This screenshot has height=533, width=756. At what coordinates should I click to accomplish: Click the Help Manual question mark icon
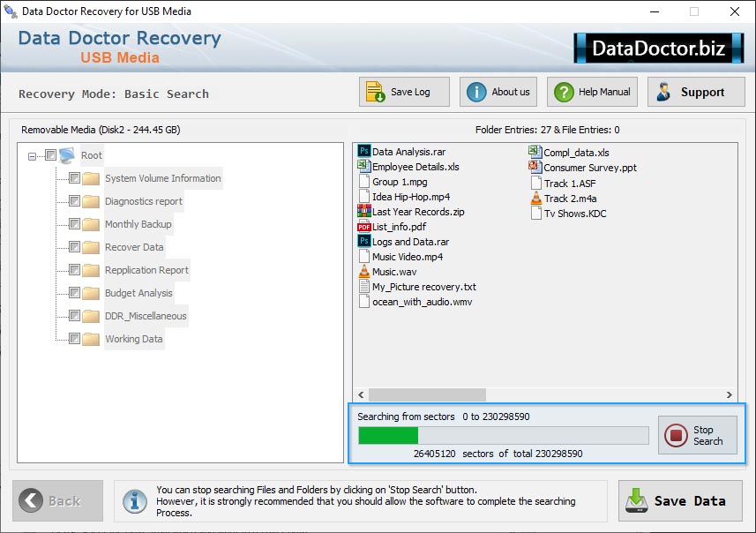pyautogui.click(x=564, y=92)
